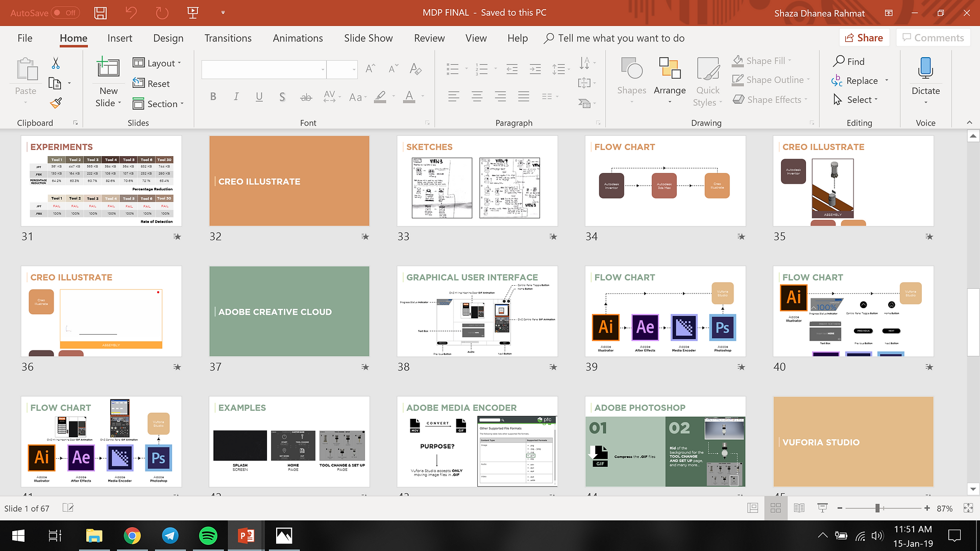
Task: Open Customize Quick Access Toolbar dropdown
Action: pos(223,13)
